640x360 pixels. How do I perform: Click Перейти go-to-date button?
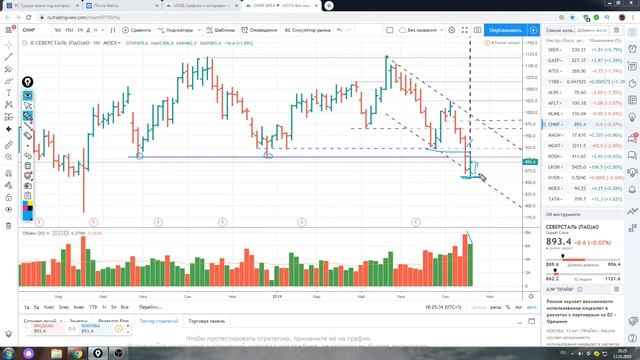coord(150,307)
